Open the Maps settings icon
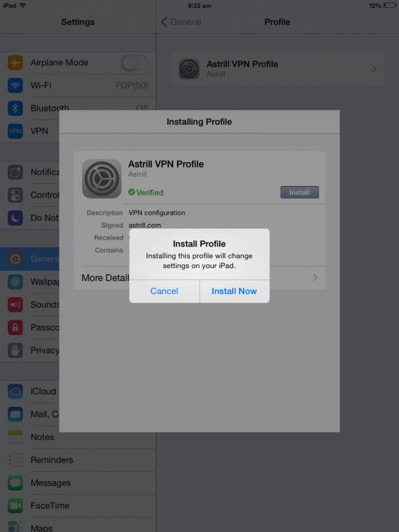This screenshot has width=399, height=532. (x=15, y=527)
